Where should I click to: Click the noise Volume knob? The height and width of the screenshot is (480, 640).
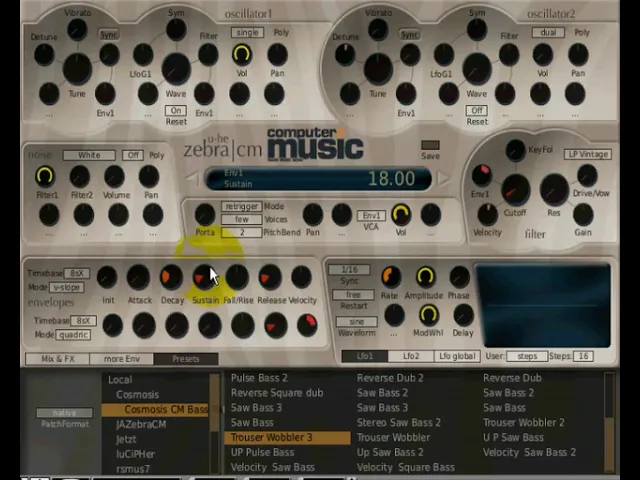[115, 176]
